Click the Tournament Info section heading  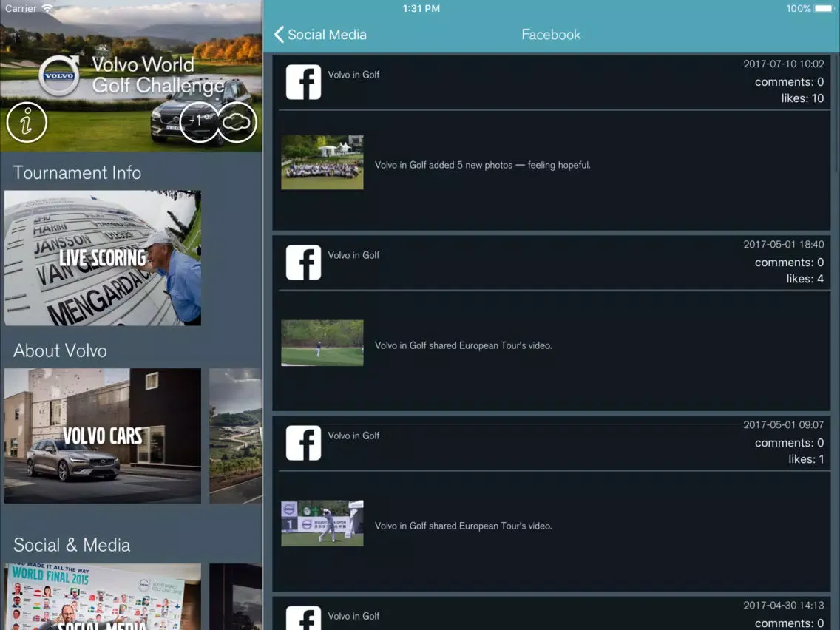tap(77, 173)
